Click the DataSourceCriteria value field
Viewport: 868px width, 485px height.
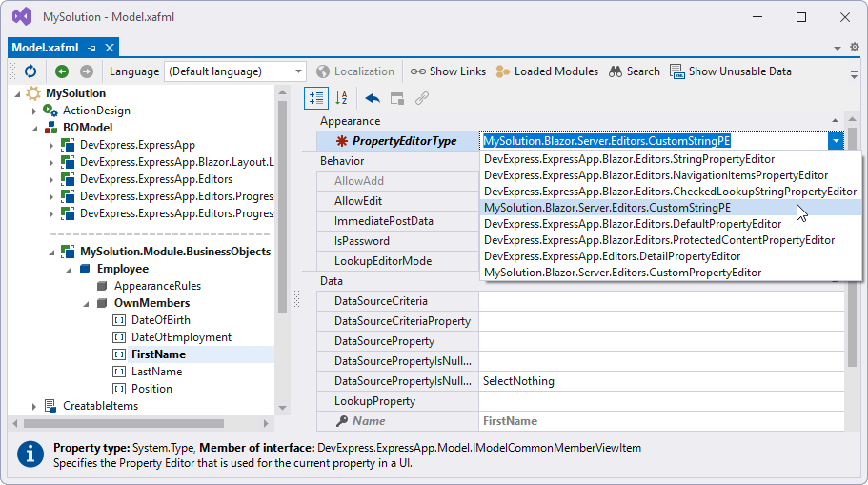pos(661,301)
